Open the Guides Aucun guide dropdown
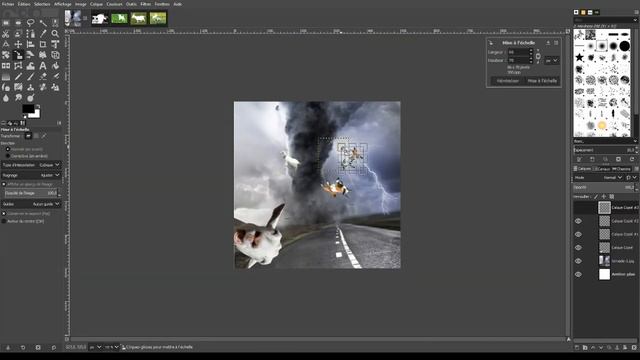 [31, 204]
